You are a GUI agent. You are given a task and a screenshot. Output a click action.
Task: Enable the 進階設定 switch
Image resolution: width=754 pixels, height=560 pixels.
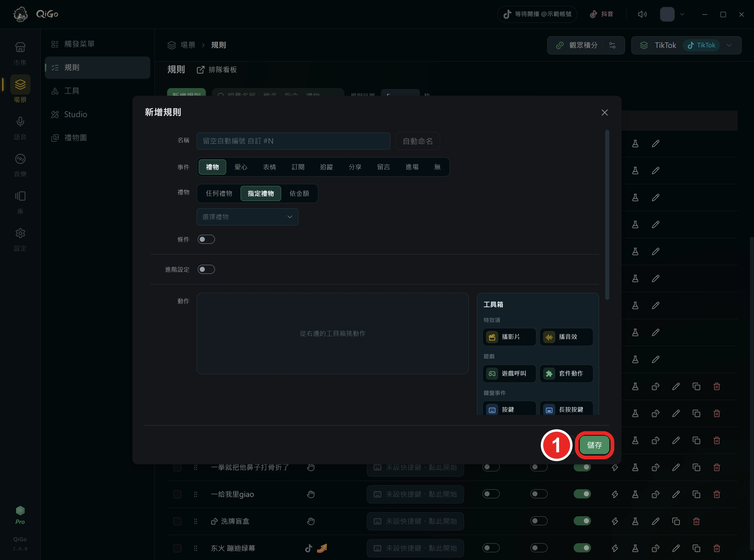coord(206,270)
